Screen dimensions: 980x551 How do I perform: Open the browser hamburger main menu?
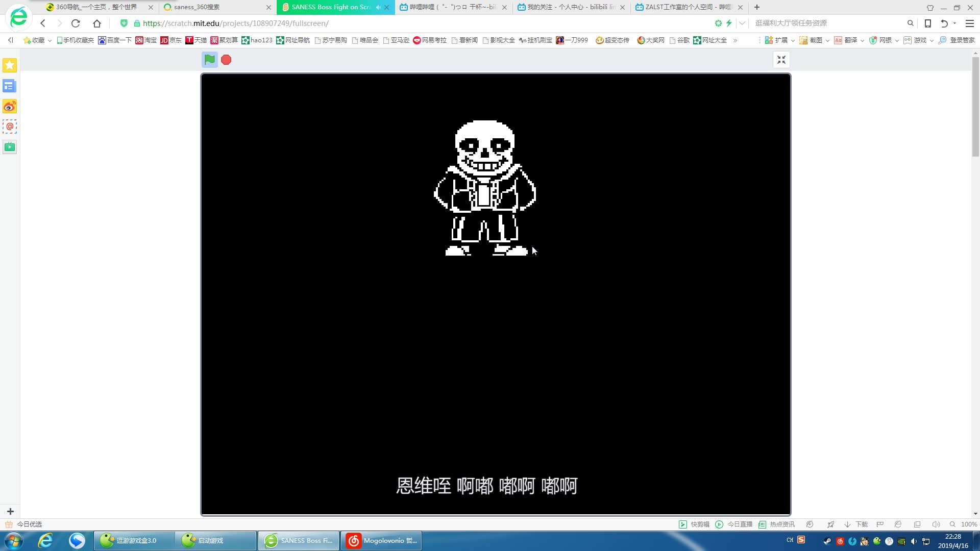(x=969, y=23)
